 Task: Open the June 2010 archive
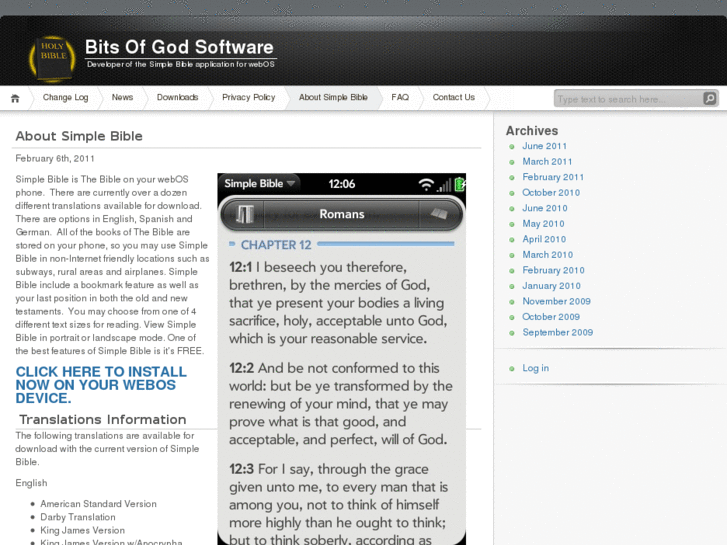point(545,208)
